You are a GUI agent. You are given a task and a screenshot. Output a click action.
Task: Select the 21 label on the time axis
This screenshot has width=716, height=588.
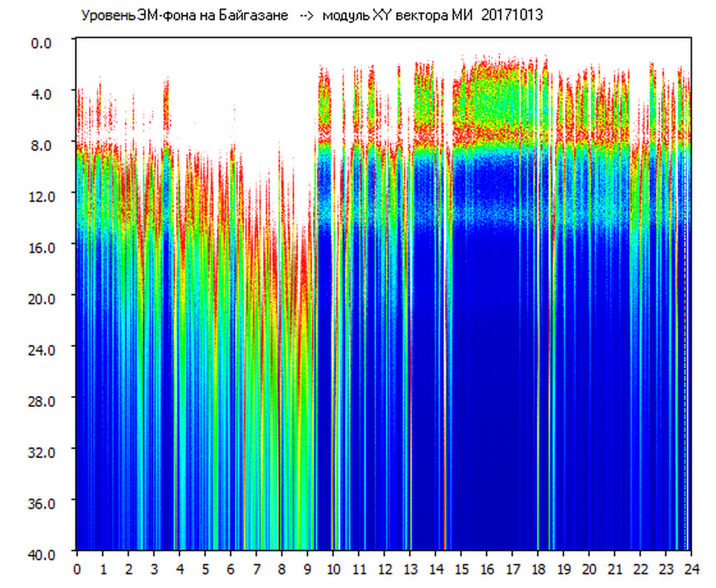pos(615,569)
